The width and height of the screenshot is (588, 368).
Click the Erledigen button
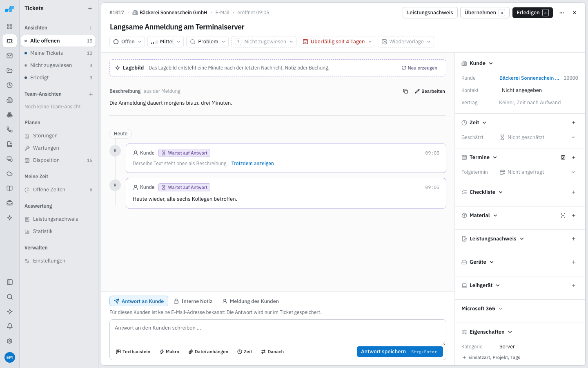[532, 13]
